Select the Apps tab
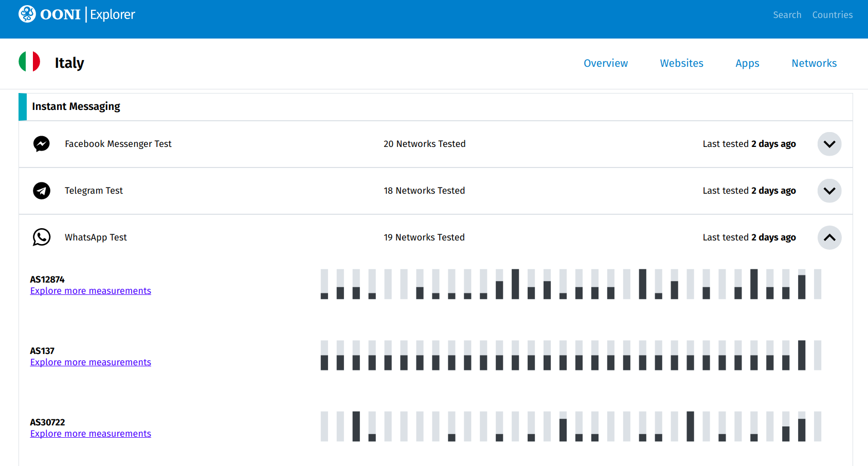The image size is (868, 466). (747, 63)
